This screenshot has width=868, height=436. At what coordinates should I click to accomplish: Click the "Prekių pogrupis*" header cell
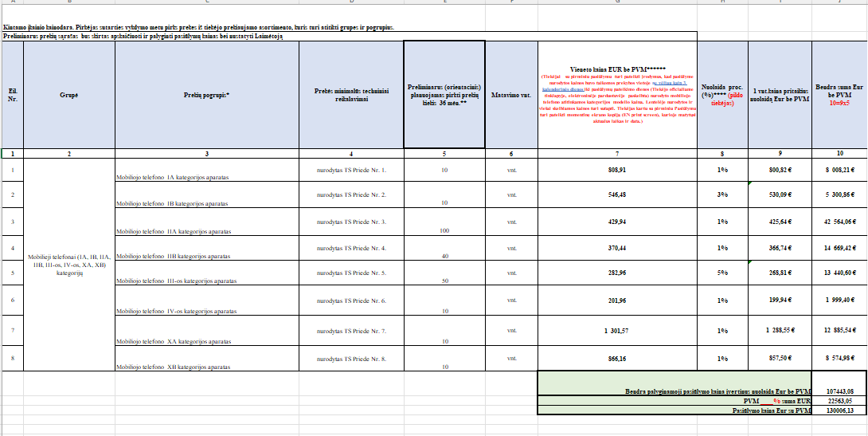[x=206, y=95]
